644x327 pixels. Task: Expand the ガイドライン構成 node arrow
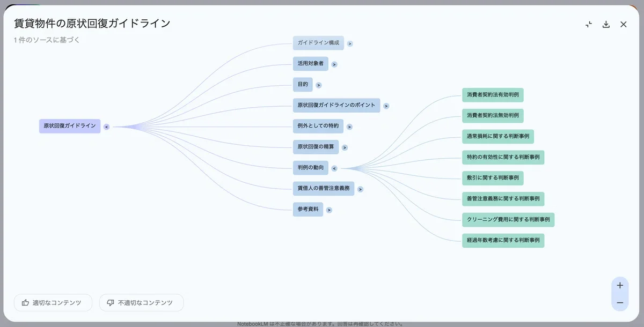350,43
